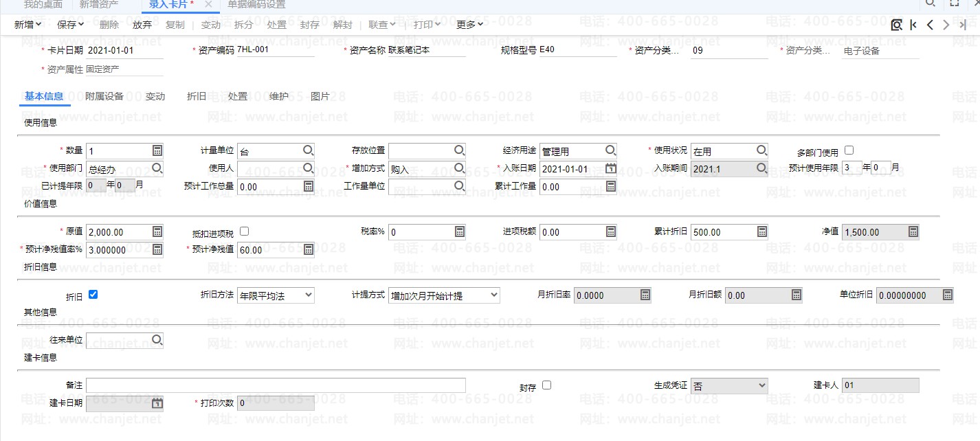Open calculator for 税率% field
The image size is (980, 441).
coord(459,232)
